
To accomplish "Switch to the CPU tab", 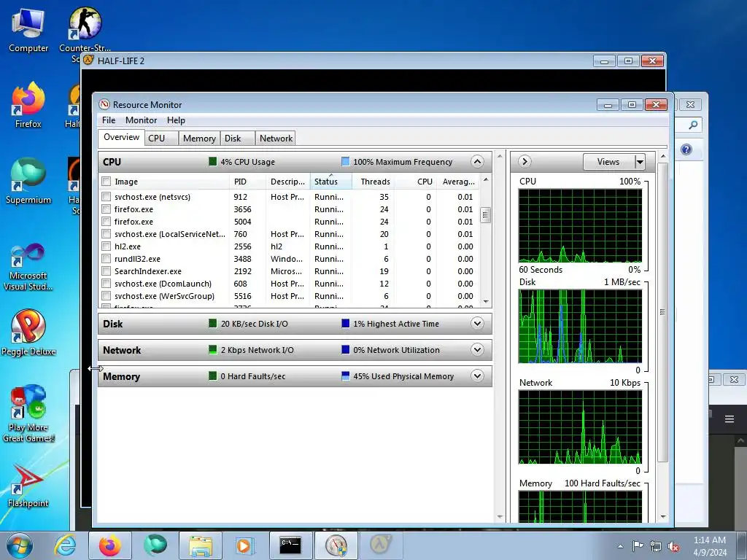I will pyautogui.click(x=161, y=138).
